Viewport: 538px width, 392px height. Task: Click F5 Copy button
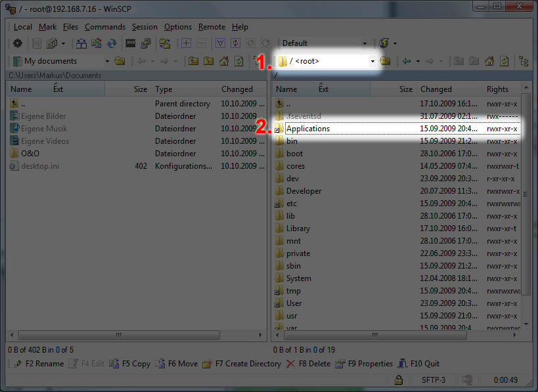[x=129, y=364]
